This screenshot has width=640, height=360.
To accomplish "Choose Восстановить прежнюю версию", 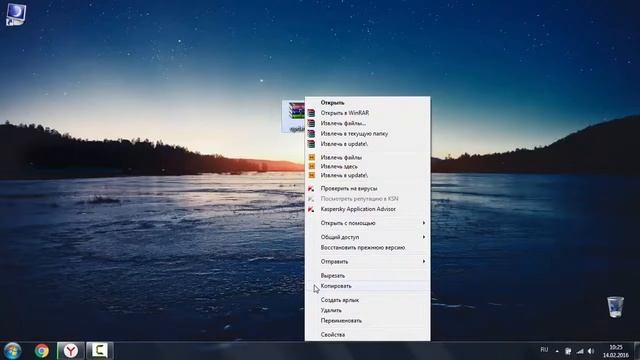I will click(x=367, y=247).
